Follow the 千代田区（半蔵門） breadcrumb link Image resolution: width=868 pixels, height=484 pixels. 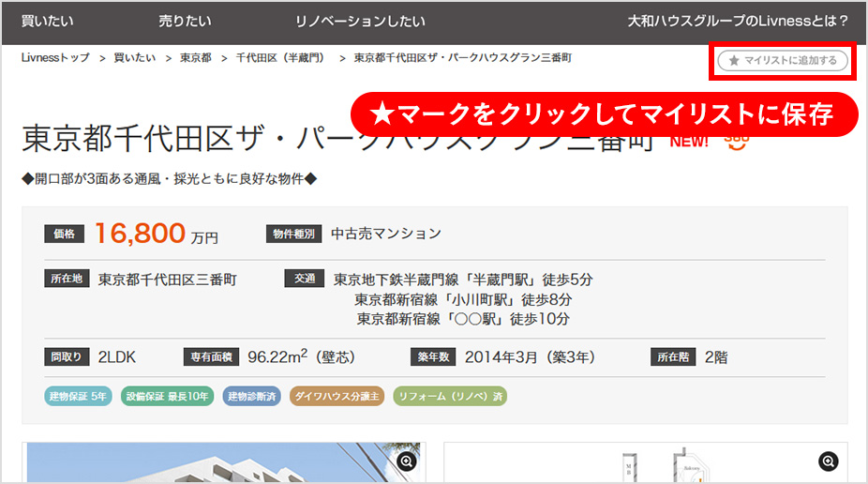(x=282, y=57)
